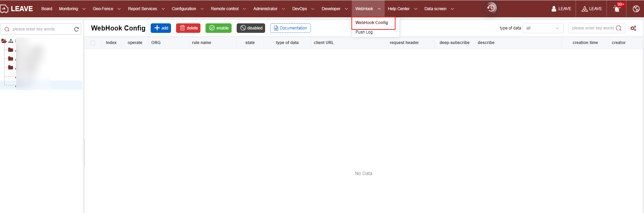Open the Documentation link
This screenshot has width=644, height=213.
290,28
